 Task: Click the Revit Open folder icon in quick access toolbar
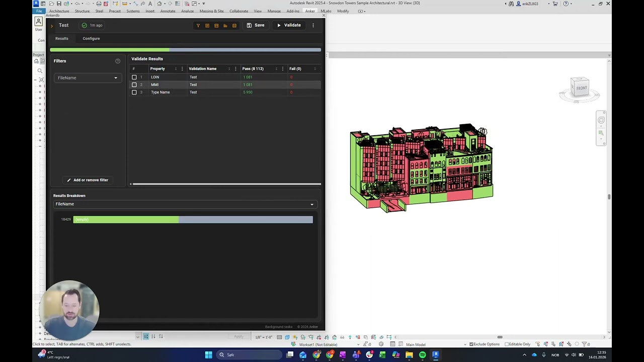pyautogui.click(x=51, y=4)
